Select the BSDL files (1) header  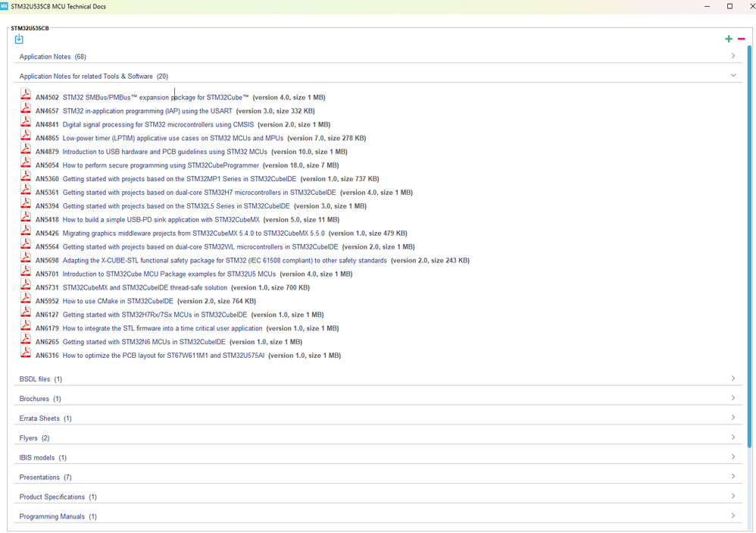point(40,379)
